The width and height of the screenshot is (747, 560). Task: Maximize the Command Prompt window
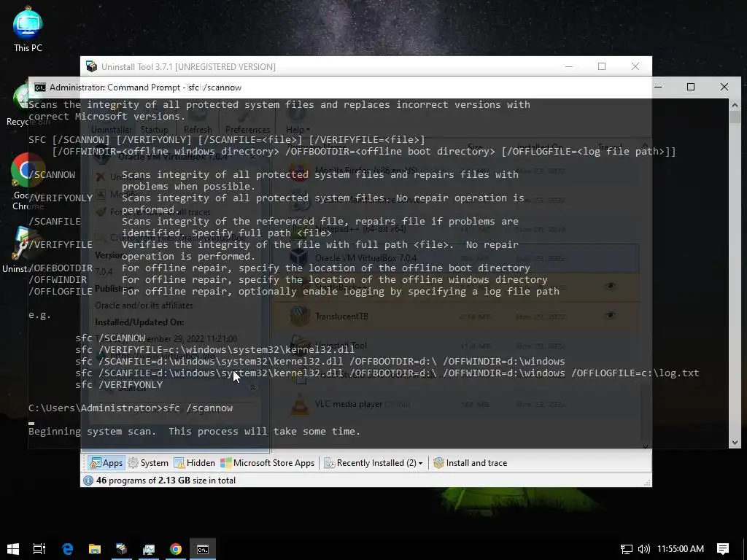691,87
